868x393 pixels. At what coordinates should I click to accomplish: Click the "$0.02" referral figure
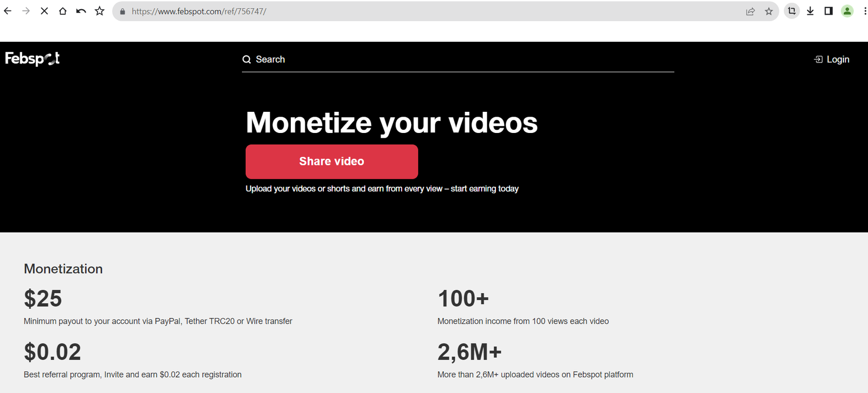tap(53, 352)
